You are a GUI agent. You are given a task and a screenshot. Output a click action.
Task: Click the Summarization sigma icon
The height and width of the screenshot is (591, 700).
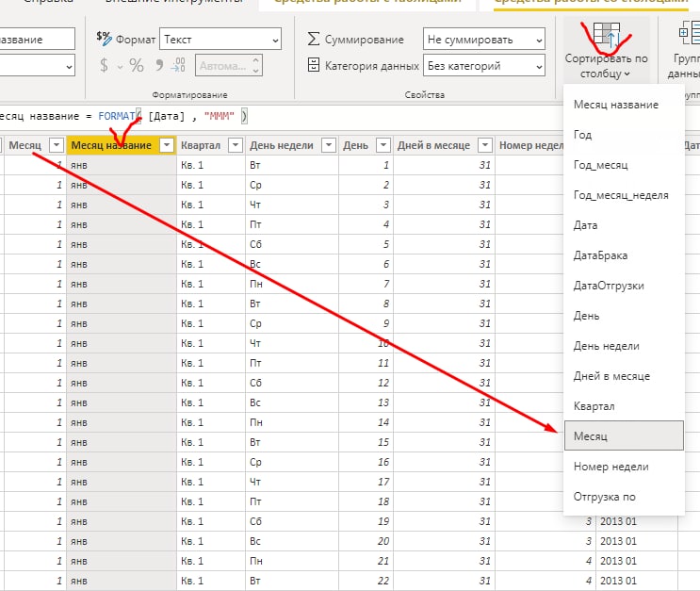point(314,39)
